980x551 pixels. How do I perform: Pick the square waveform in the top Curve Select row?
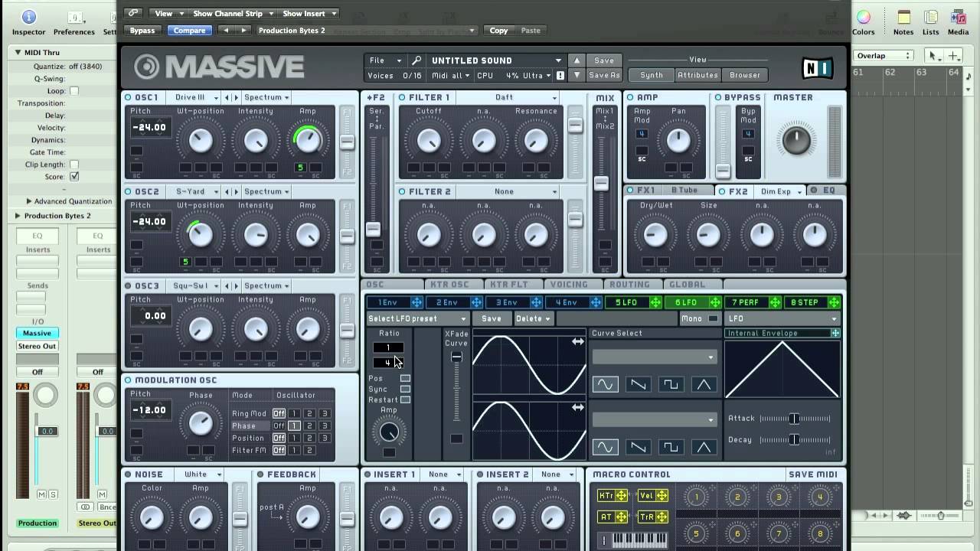tap(671, 385)
